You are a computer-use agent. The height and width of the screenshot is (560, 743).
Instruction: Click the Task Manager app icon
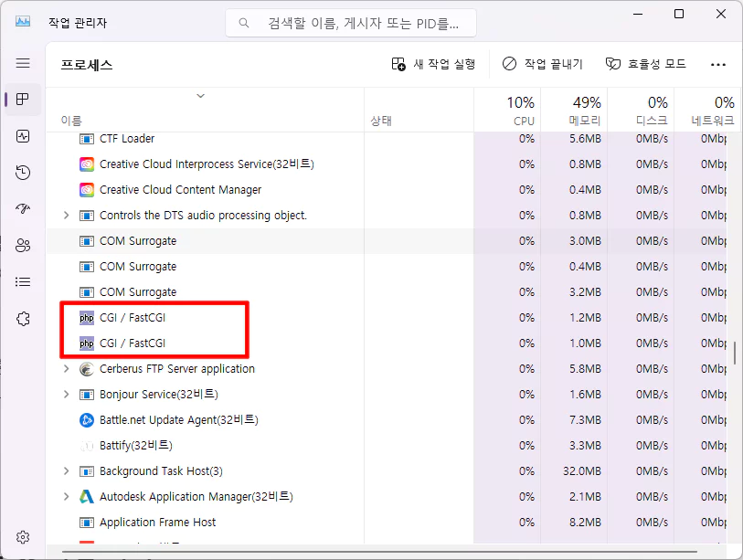23,22
